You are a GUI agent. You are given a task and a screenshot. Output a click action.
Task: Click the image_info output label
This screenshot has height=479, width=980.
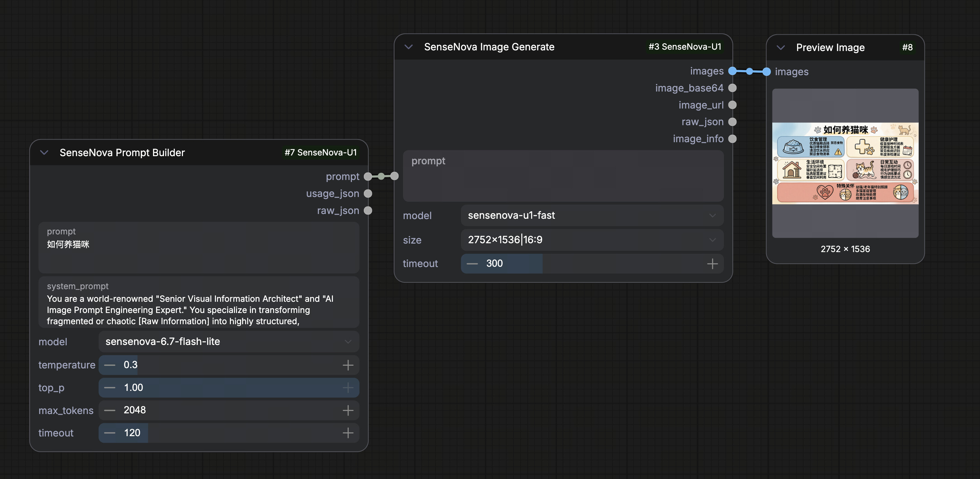tap(698, 139)
